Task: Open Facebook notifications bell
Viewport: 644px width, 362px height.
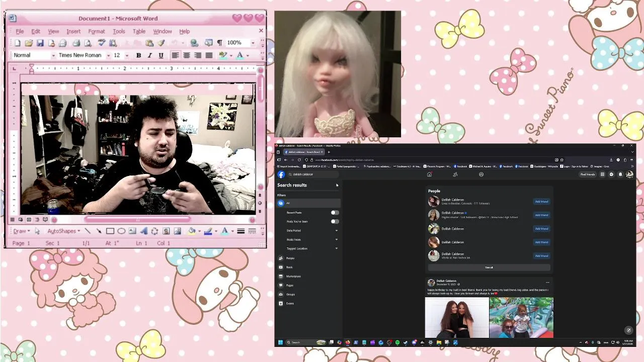Action: click(620, 174)
